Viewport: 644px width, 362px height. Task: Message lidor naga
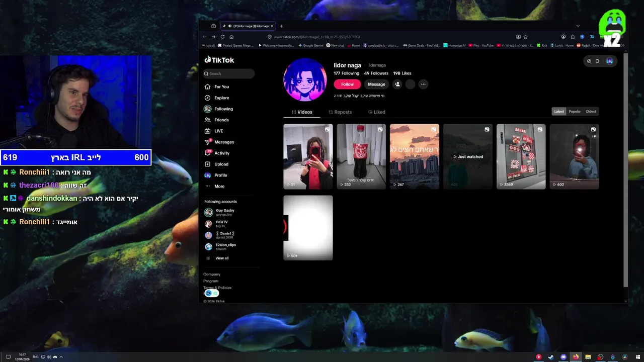pyautogui.click(x=376, y=84)
